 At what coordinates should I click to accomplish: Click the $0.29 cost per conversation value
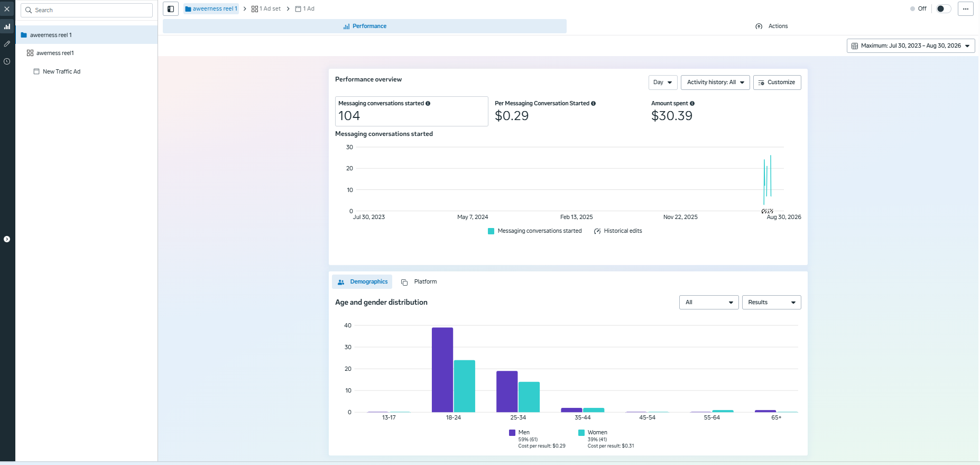pos(512,116)
